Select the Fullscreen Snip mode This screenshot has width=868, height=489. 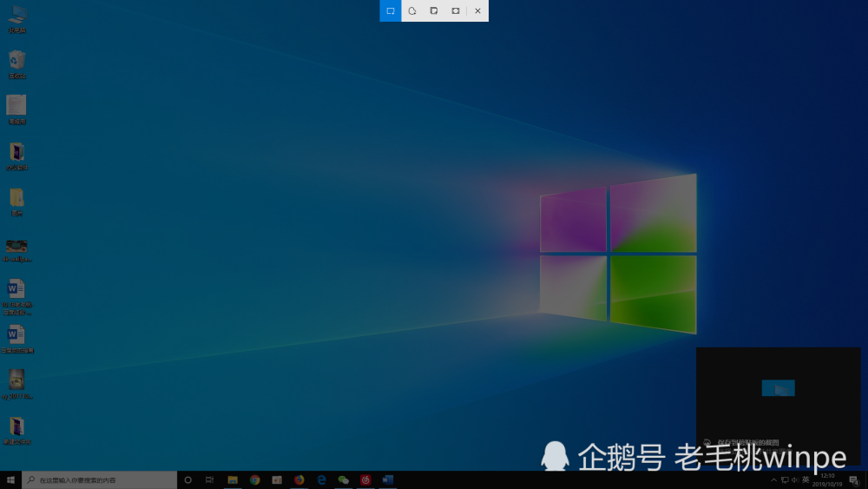[456, 10]
